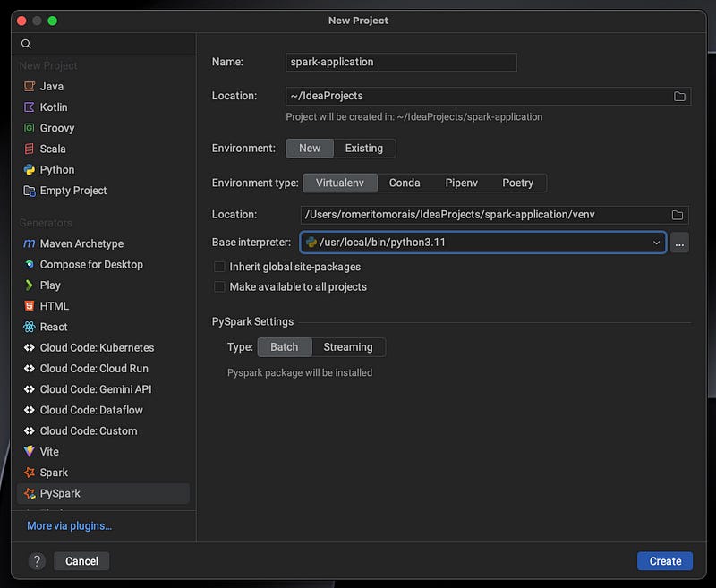Select Compose for Desktop generator label
The height and width of the screenshot is (588, 716).
tap(91, 264)
